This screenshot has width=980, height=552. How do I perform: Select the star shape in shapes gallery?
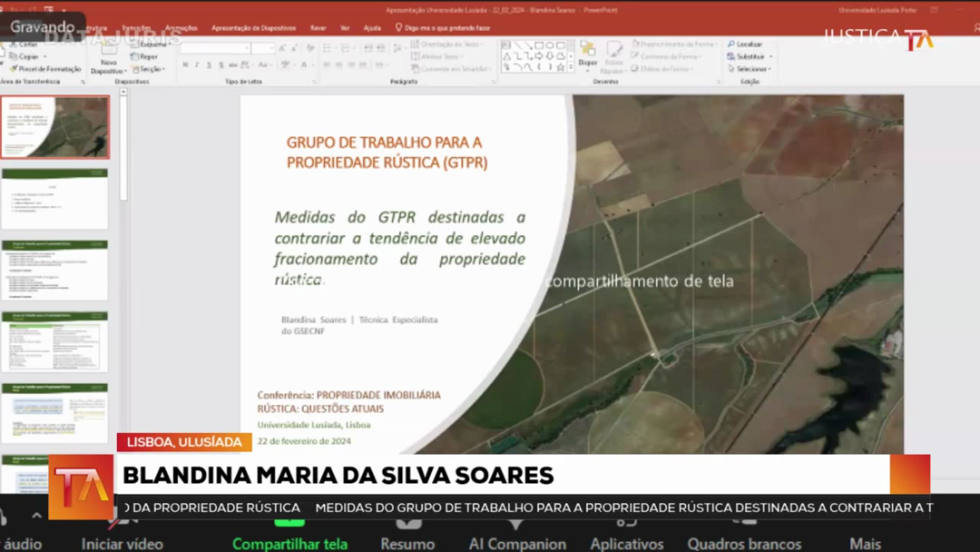point(561,67)
